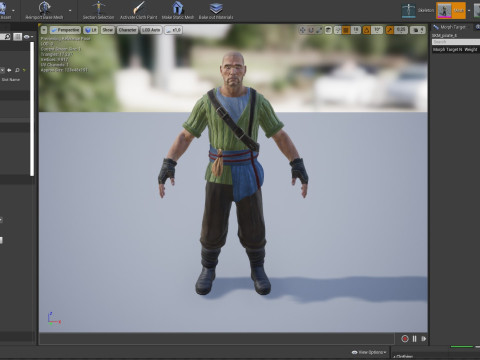Open the Show menu in viewport
Image resolution: width=480 pixels, height=360 pixels.
click(107, 30)
